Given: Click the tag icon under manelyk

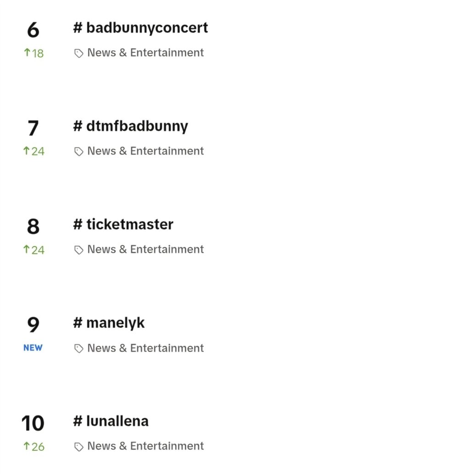Looking at the screenshot, I should [78, 349].
